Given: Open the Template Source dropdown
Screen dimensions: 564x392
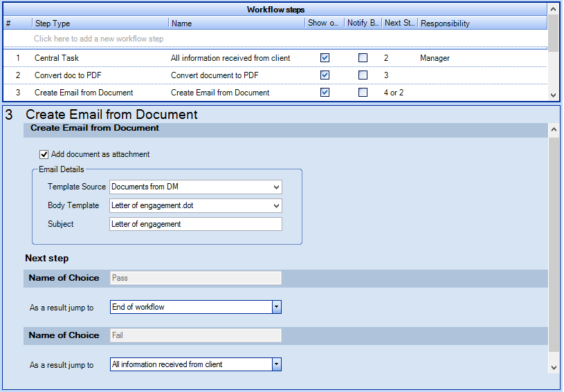Looking at the screenshot, I should point(276,187).
